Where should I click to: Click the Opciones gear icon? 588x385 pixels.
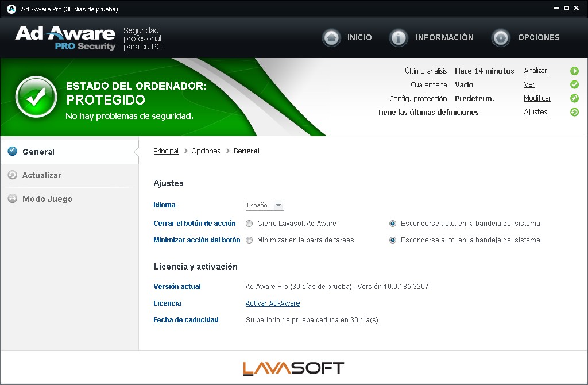pos(501,38)
